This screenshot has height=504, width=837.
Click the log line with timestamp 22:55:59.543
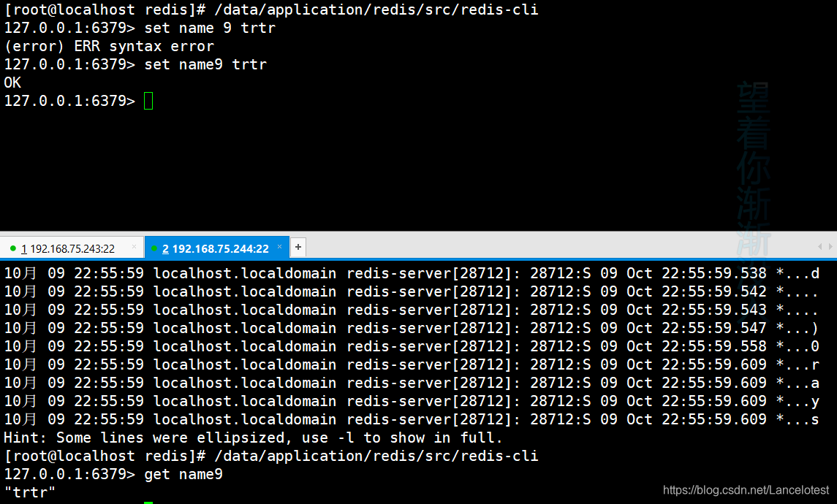(412, 310)
